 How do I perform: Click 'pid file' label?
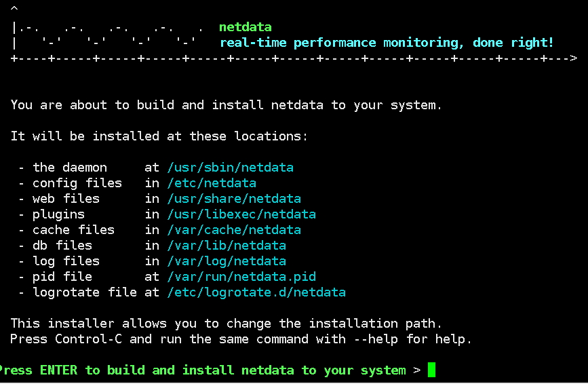(x=62, y=277)
